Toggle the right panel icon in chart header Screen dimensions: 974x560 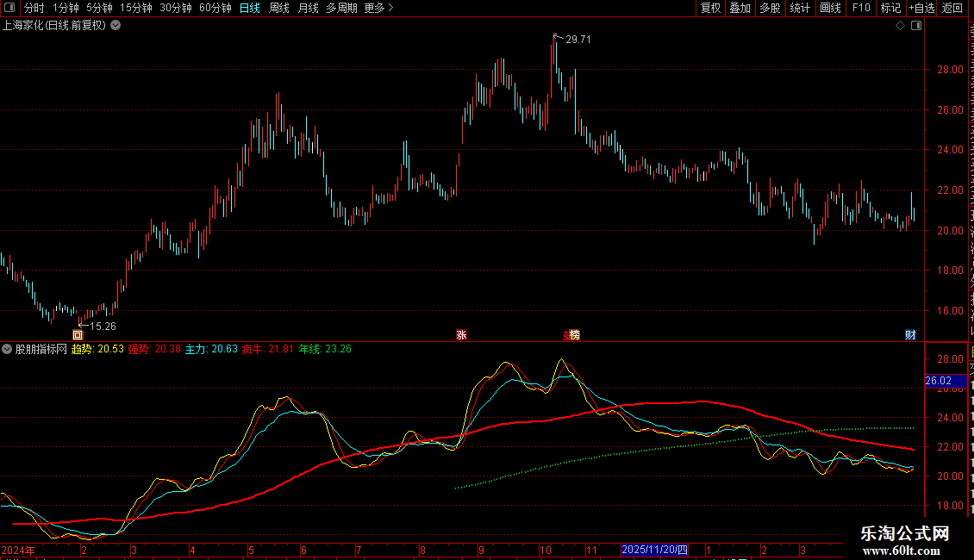click(x=916, y=26)
